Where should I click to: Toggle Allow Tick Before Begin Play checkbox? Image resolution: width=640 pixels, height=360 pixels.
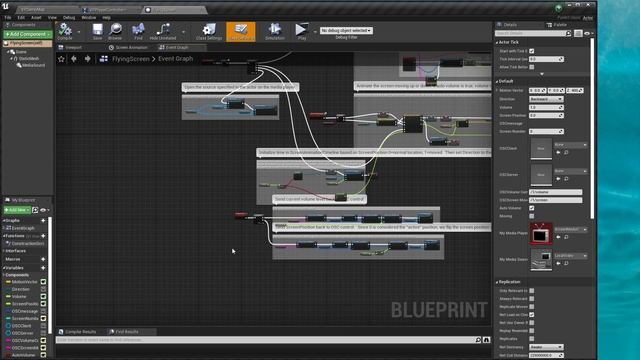pos(531,67)
